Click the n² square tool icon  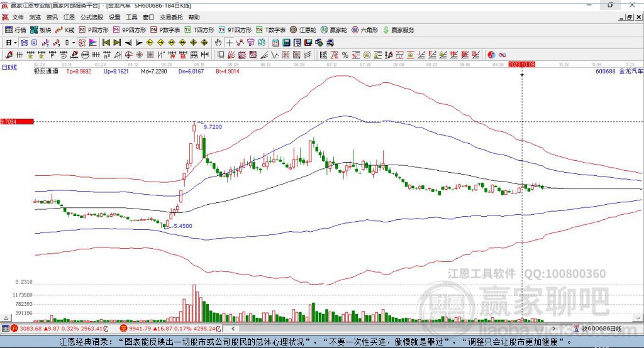click(106, 55)
